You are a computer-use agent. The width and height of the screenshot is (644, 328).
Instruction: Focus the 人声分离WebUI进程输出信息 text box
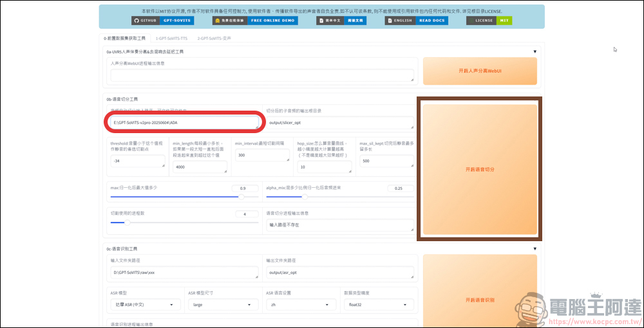pos(262,75)
